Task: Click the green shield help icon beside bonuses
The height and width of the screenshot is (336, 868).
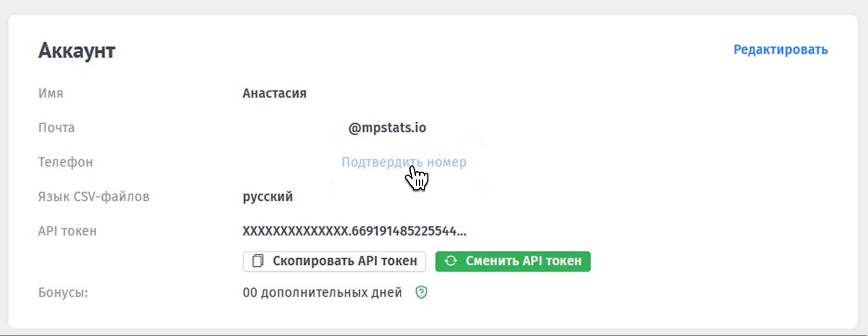Action: (x=421, y=292)
